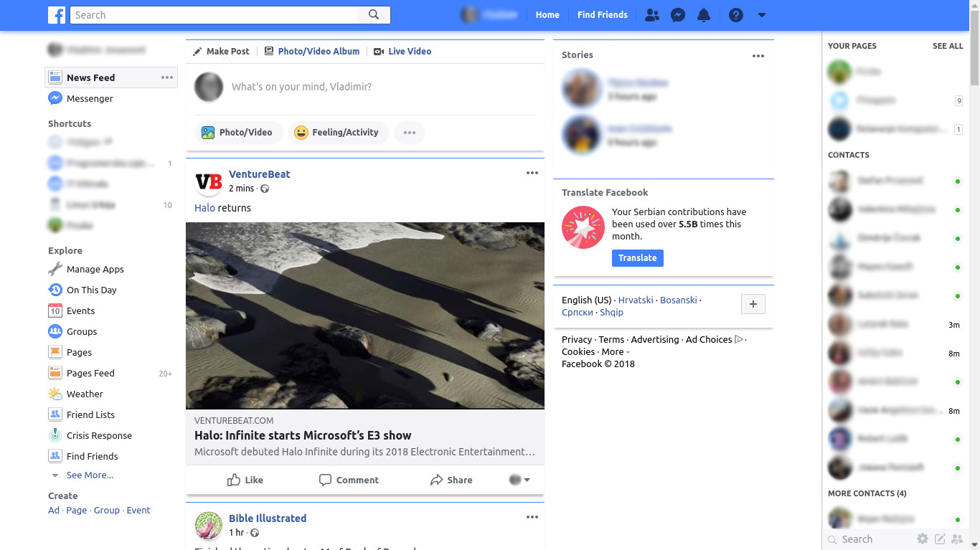
Task: Click SEE ALL in Your Pages
Action: pos(948,46)
